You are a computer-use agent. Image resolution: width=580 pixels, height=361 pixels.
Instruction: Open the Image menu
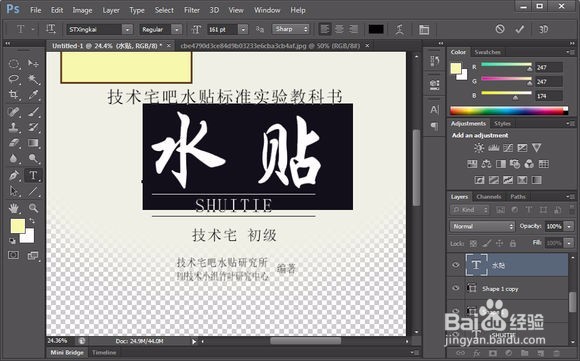tap(82, 10)
